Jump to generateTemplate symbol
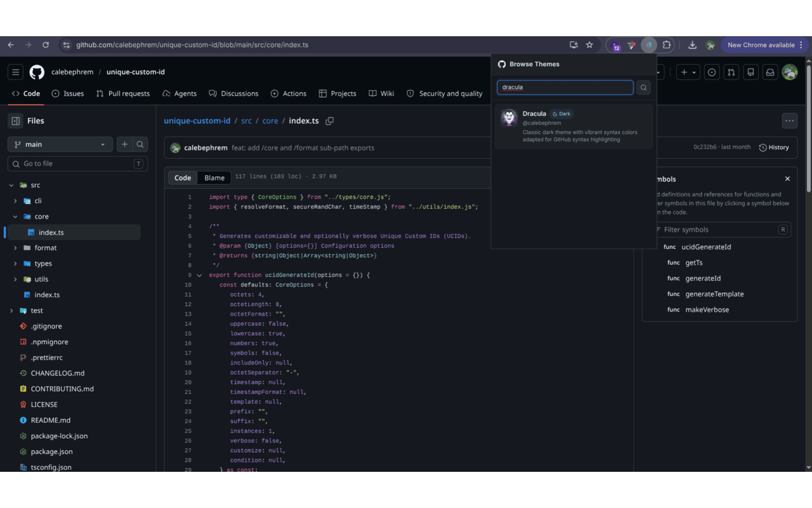Viewport: 812px width, 508px height. pyautogui.click(x=714, y=294)
